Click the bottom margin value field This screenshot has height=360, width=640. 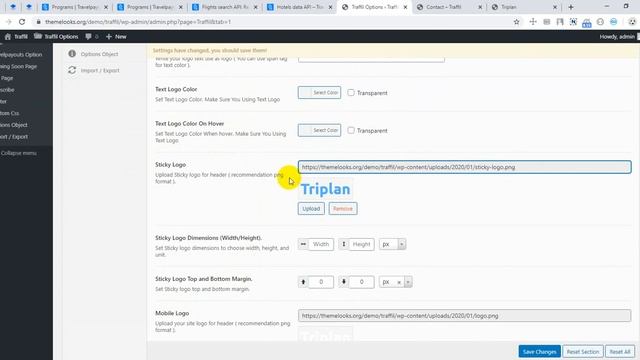tap(361, 282)
